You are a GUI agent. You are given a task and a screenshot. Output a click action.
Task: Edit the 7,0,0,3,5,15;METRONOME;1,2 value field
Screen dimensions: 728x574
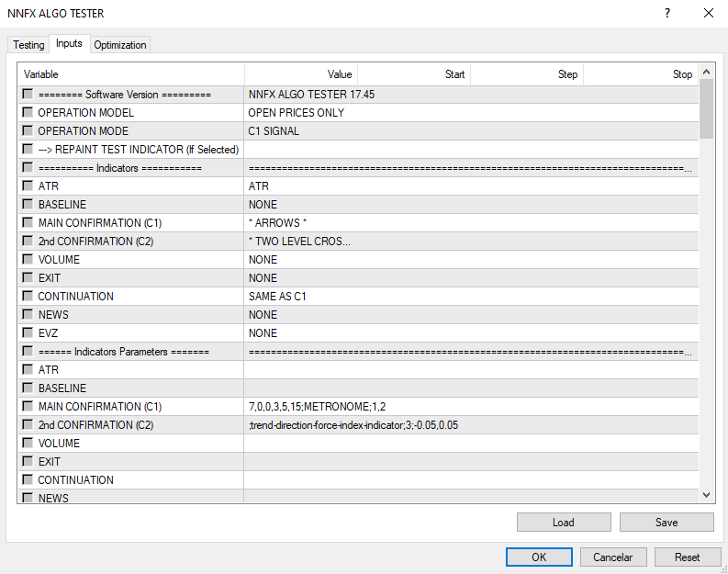471,406
